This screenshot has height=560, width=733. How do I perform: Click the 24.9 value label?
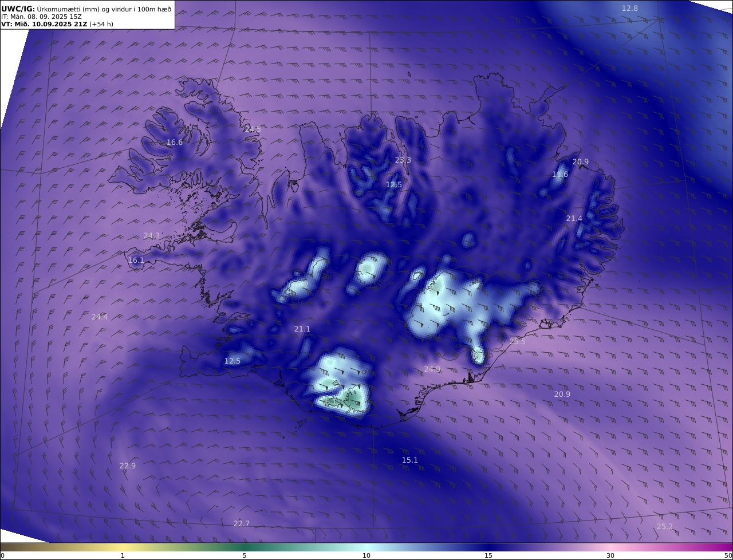pos(432,369)
